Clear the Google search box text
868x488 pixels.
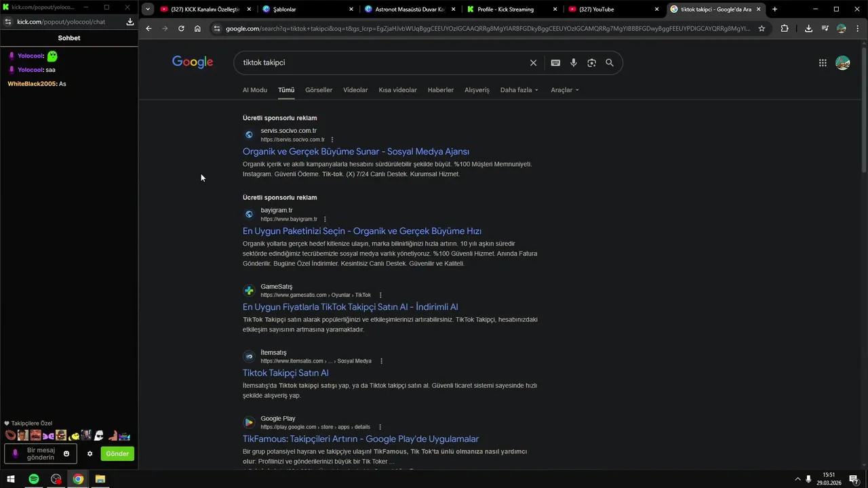(x=533, y=62)
